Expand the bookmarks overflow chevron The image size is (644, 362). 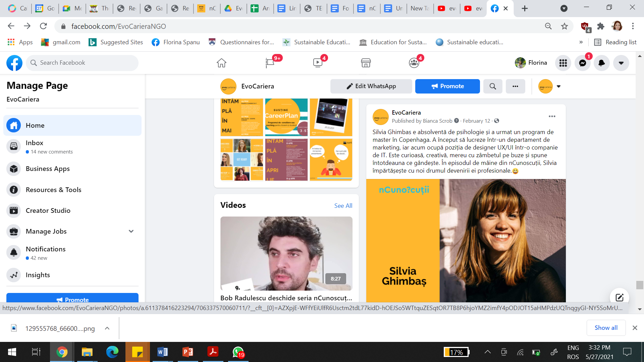click(581, 42)
